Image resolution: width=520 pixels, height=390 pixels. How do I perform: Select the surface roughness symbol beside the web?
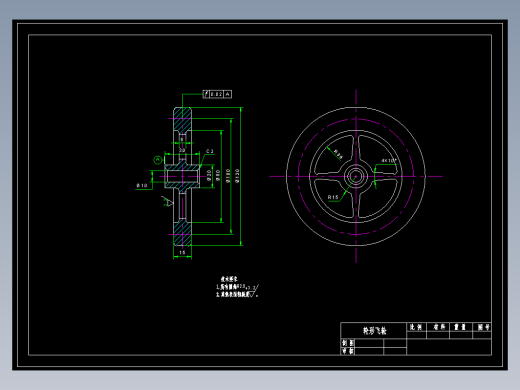[x=168, y=202]
